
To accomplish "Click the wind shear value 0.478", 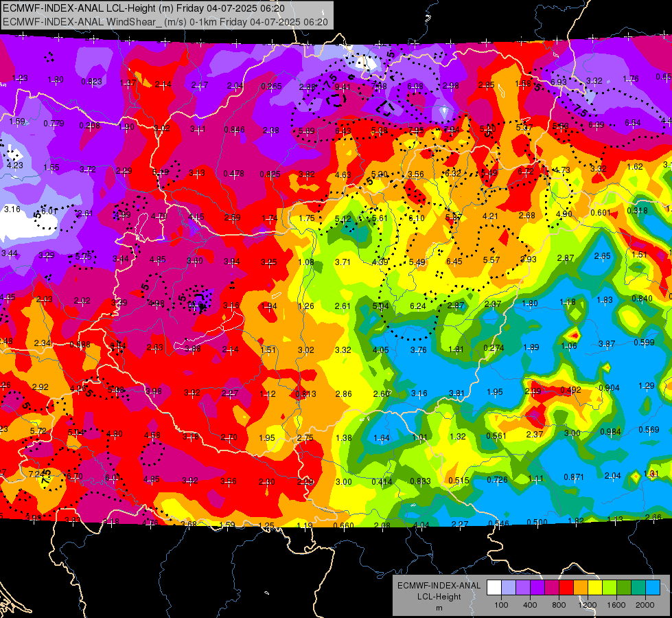I will pyautogui.click(x=233, y=173).
